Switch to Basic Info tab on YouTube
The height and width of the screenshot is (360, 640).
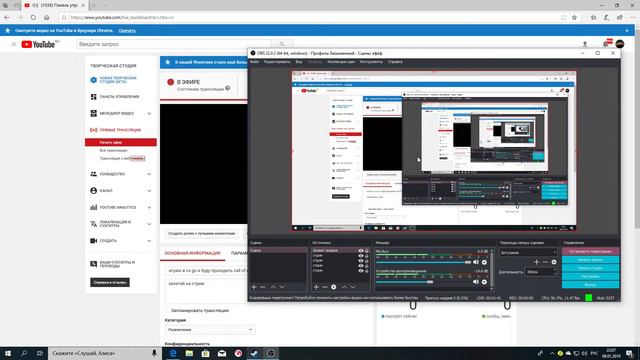193,253
